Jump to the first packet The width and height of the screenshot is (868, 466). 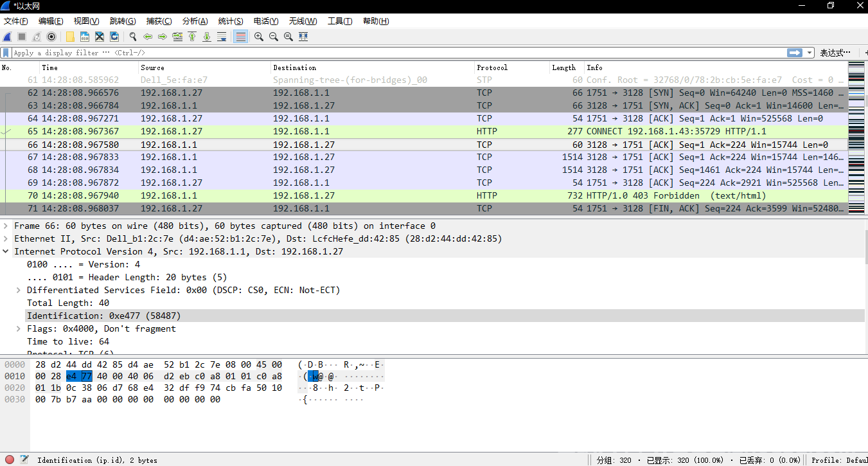click(x=192, y=37)
